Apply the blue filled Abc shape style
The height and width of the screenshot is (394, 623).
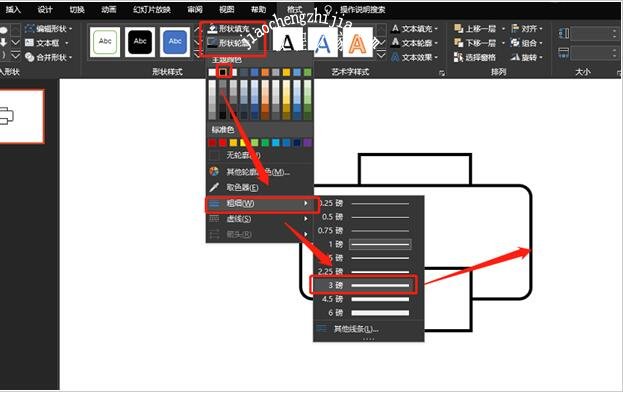click(175, 42)
